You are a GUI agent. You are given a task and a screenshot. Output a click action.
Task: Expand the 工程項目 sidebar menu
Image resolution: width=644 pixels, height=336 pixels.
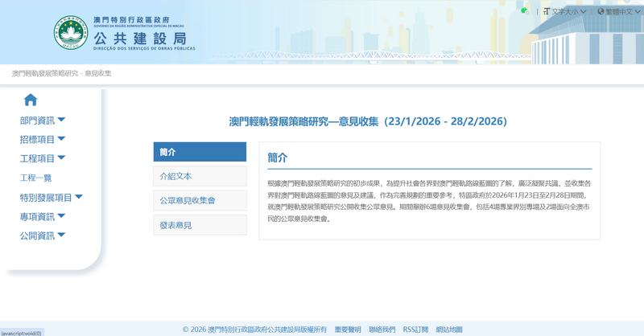point(43,158)
